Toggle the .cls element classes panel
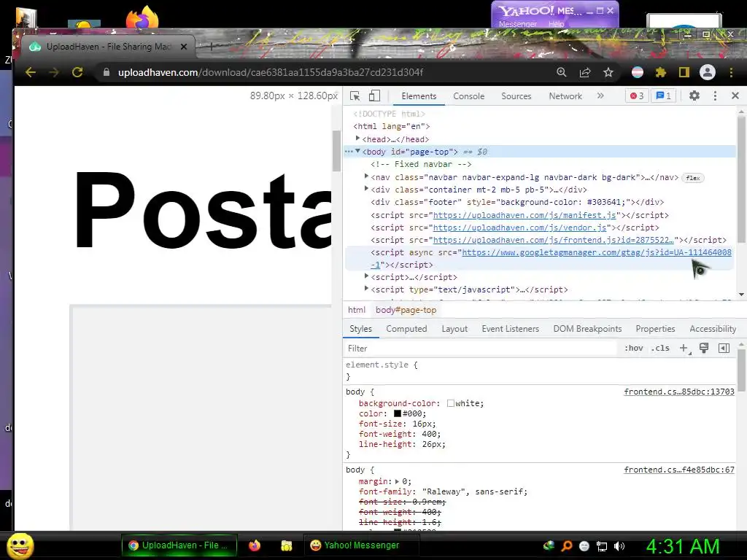The image size is (747, 560). [x=660, y=348]
